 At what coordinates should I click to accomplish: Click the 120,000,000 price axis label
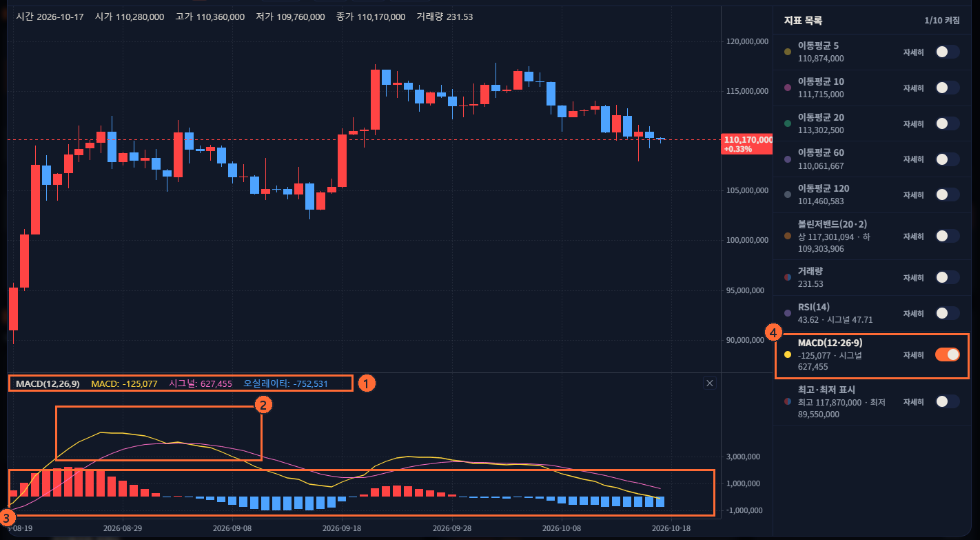pyautogui.click(x=747, y=41)
